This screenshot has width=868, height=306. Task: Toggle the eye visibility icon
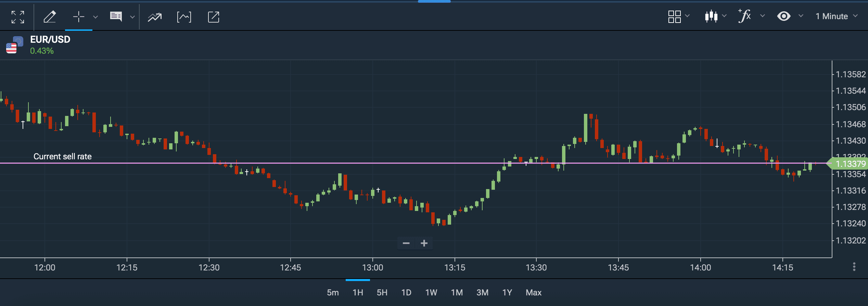click(784, 16)
